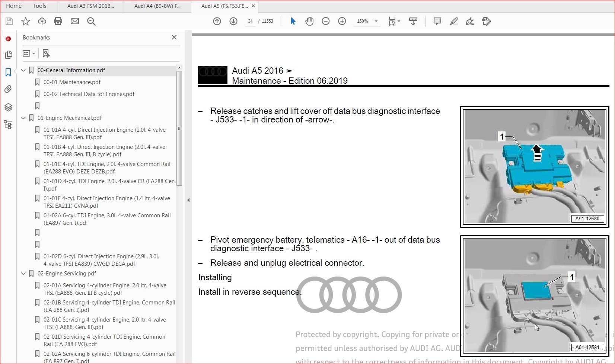Open 01-01C TDI Engine DEZE DEZB bookmark
Viewport: 615px width, 364px height.
coord(107,168)
